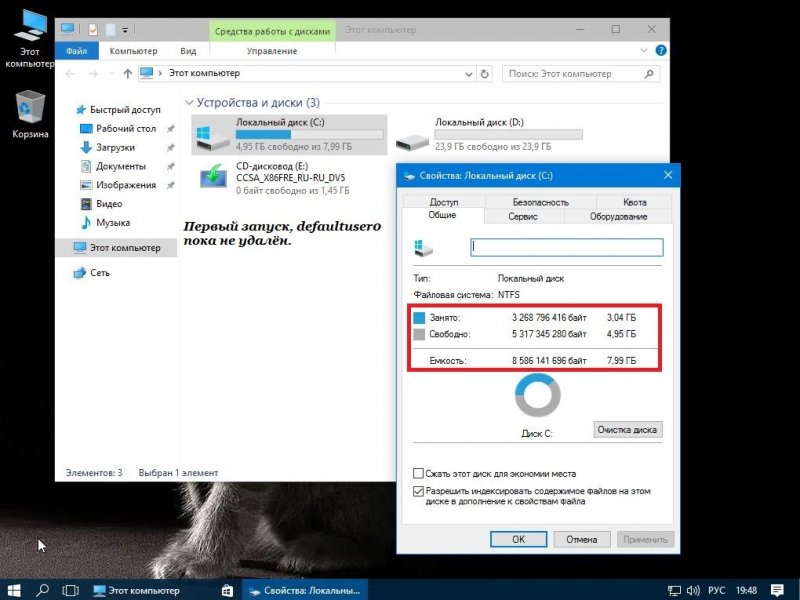Select Музыка in navigation pane
Viewport: 800px width, 600px height.
(x=113, y=222)
